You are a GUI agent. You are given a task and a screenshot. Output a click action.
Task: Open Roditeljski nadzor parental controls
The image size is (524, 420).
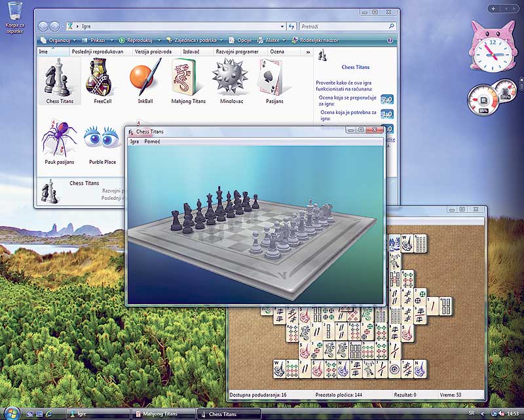(x=314, y=41)
